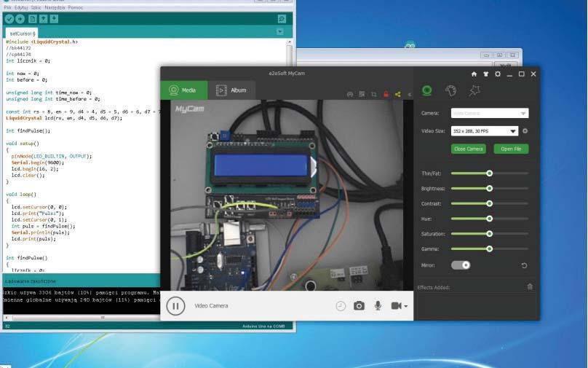This screenshot has width=588, height=368.
Task: Click the code line "int findPulse();"
Action: click(x=28, y=130)
